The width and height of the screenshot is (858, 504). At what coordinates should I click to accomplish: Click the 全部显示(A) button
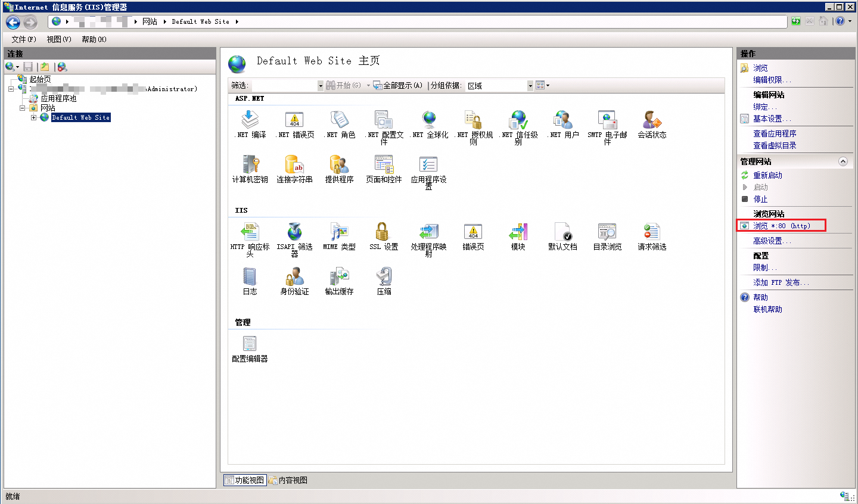coord(398,85)
